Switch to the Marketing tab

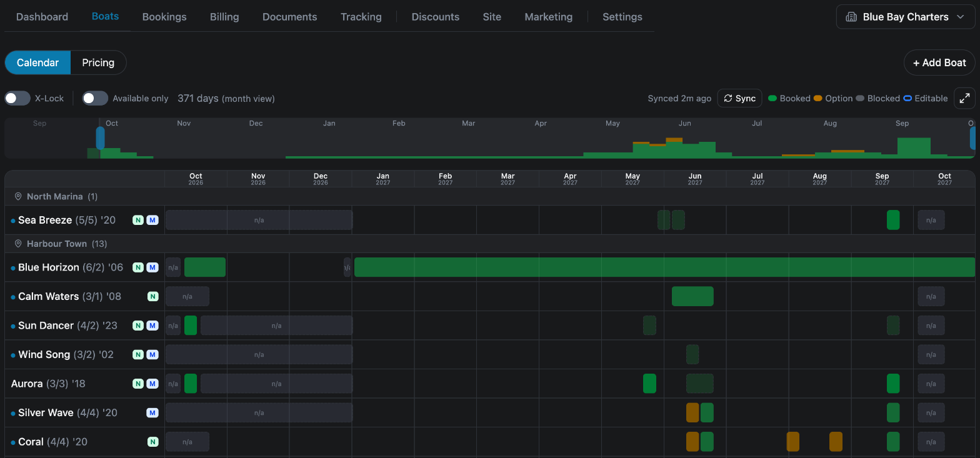tap(548, 17)
